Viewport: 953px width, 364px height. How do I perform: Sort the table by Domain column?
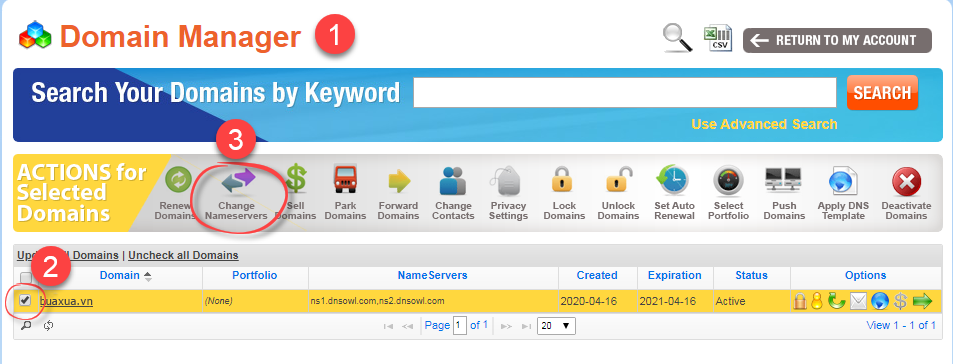pos(120,275)
